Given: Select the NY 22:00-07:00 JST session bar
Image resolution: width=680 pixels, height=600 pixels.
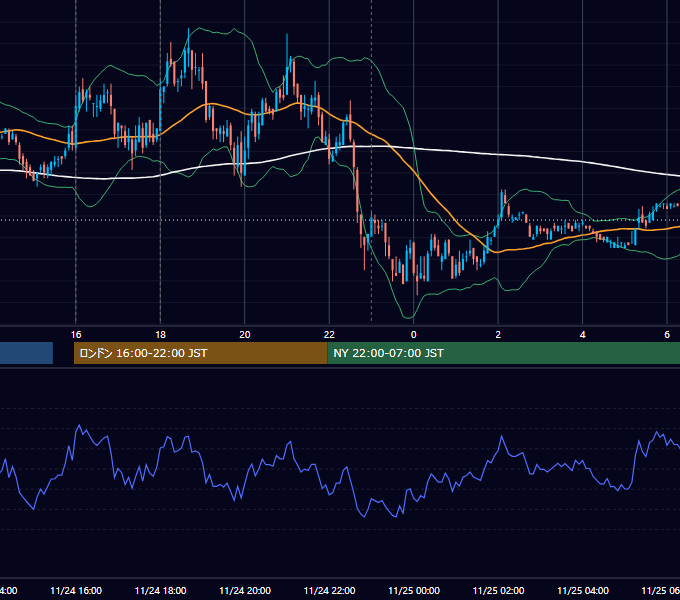Looking at the screenshot, I should (503, 353).
